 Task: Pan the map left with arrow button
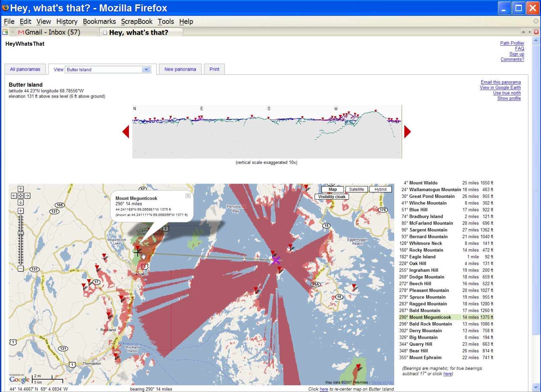click(14, 195)
